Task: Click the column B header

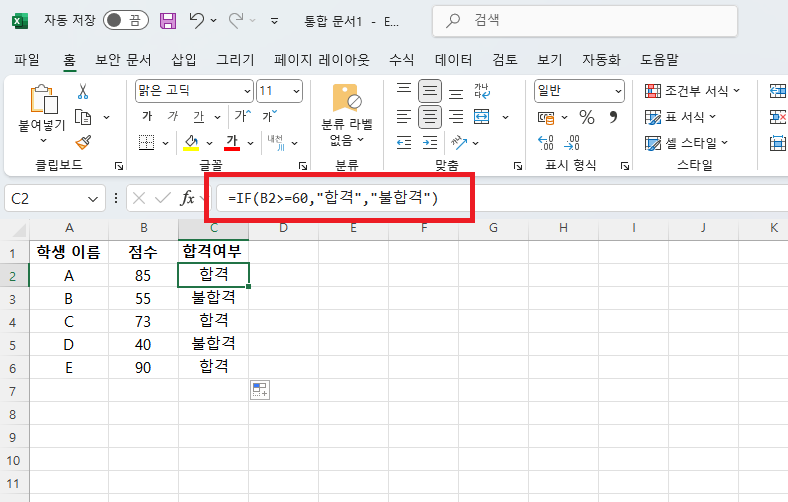Action: click(144, 229)
